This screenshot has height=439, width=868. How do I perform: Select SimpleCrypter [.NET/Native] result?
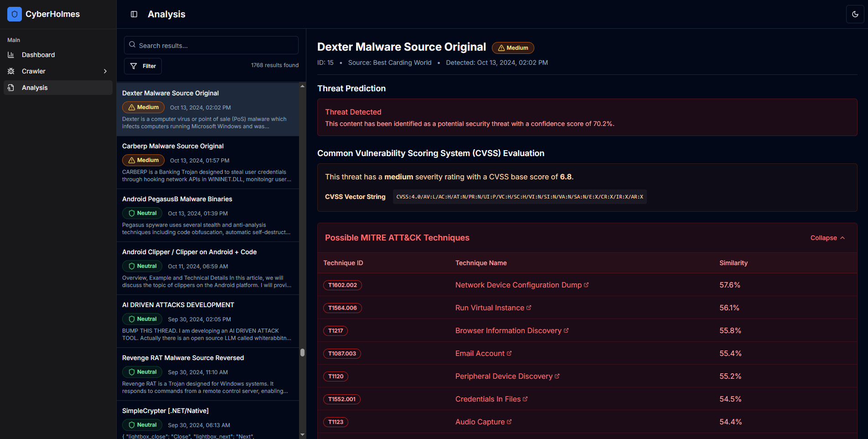[x=208, y=420]
